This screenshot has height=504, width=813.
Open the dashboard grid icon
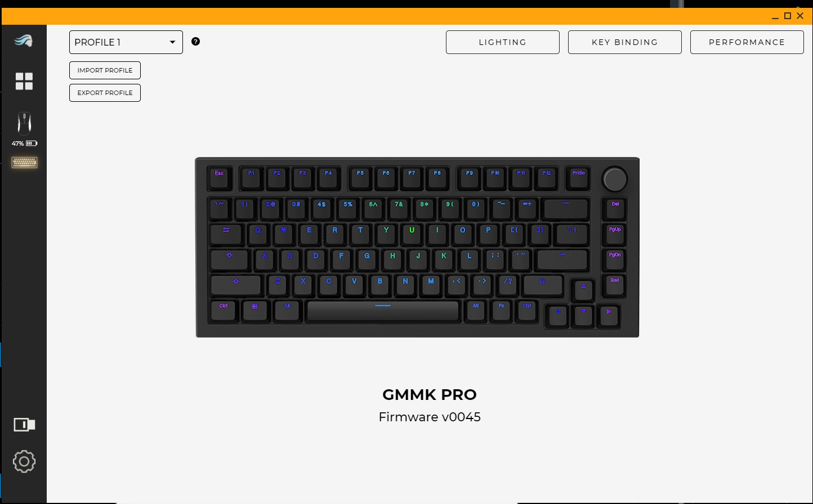coord(24,81)
